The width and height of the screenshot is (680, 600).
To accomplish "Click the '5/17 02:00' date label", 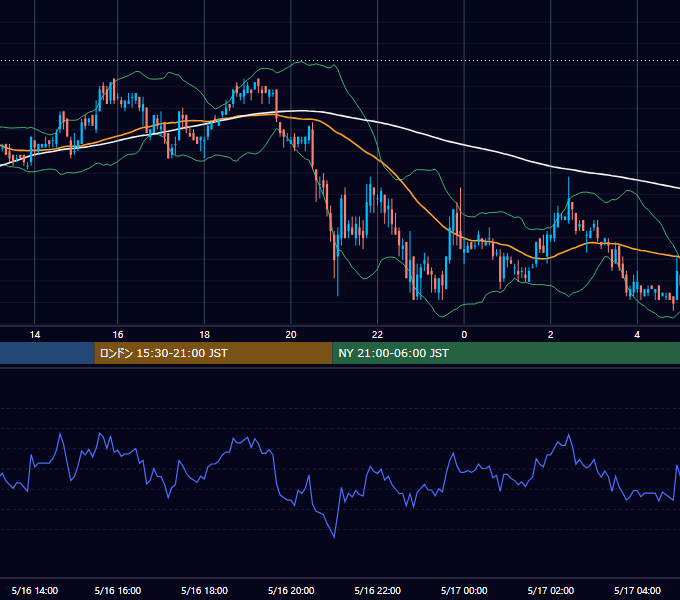I will click(x=550, y=590).
